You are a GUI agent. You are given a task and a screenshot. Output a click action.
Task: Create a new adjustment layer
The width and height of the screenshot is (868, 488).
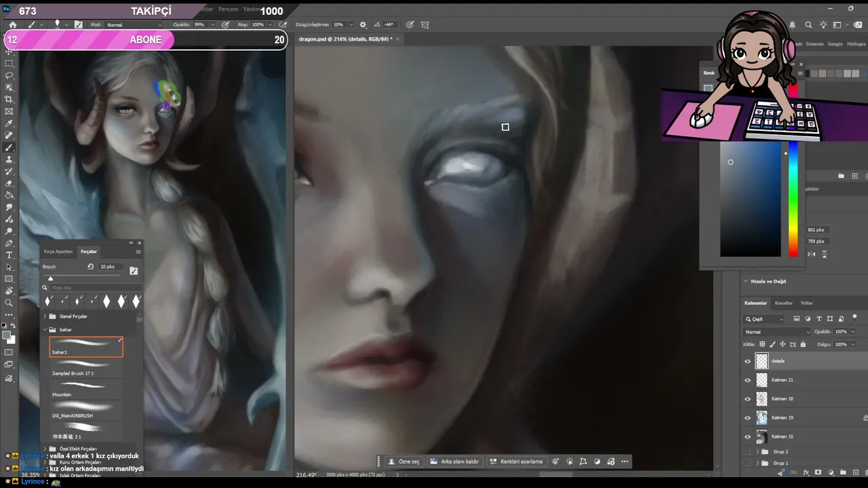829,472
